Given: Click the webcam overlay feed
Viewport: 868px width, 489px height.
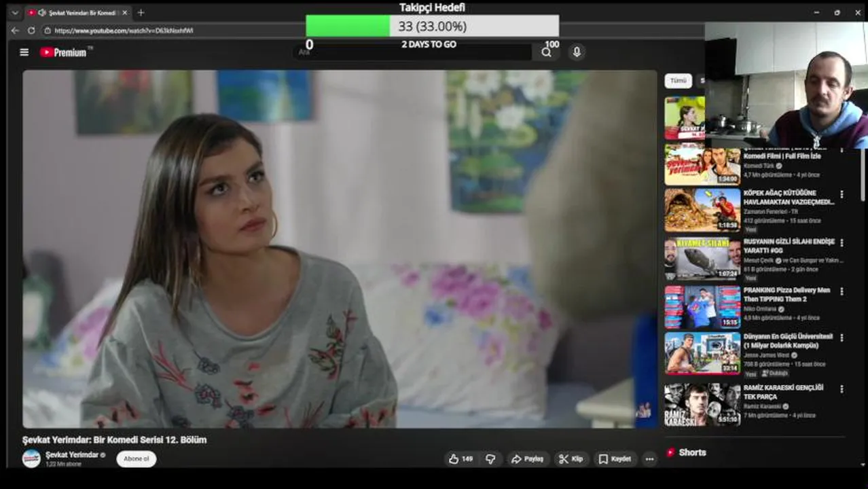Looking at the screenshot, I should point(786,85).
